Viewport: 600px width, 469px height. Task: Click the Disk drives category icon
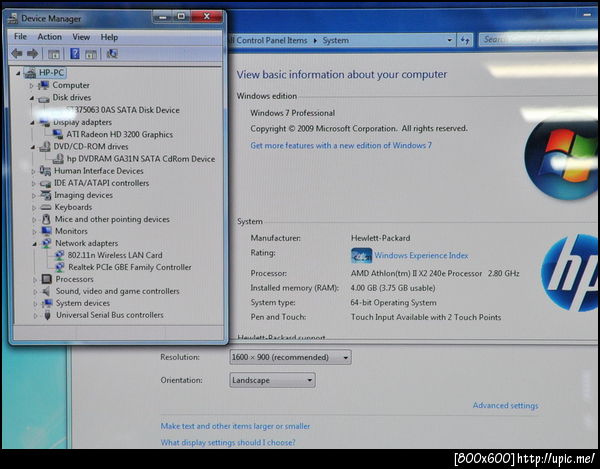[x=44, y=99]
